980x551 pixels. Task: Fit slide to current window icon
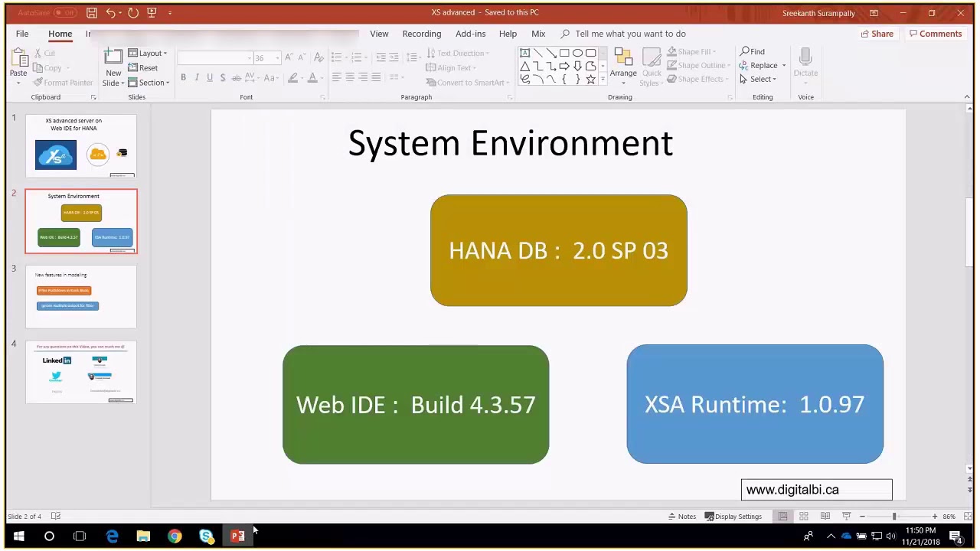[x=968, y=517]
